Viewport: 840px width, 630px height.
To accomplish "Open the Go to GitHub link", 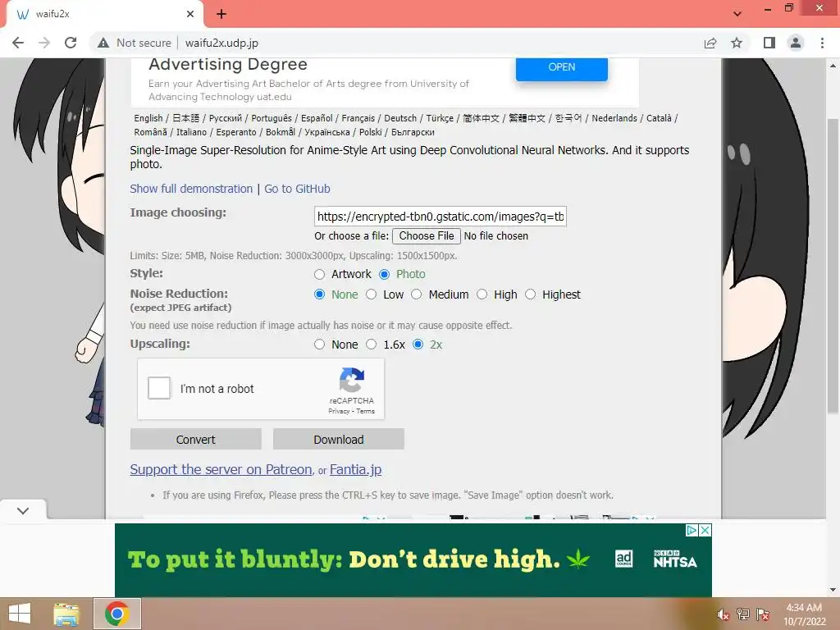I will pos(297,189).
